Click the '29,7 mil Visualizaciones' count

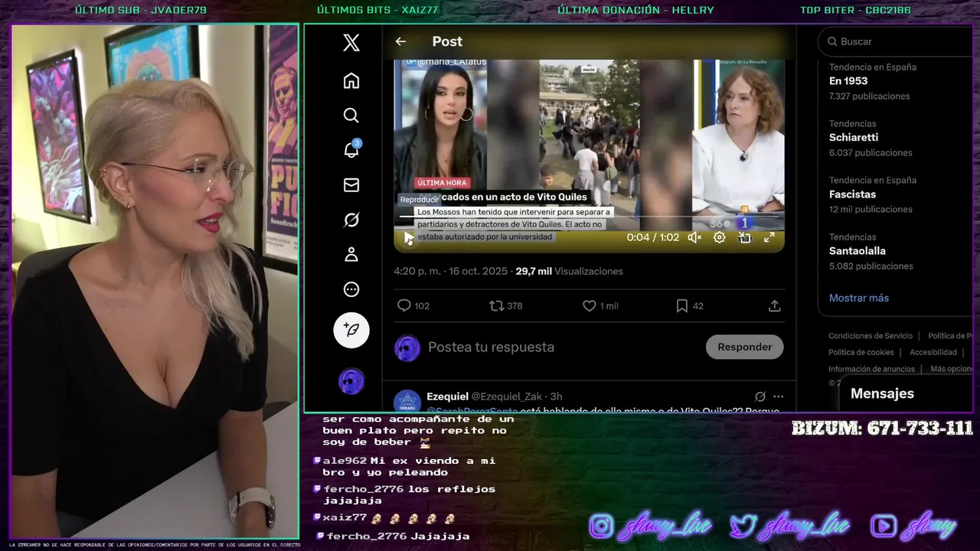pyautogui.click(x=569, y=271)
